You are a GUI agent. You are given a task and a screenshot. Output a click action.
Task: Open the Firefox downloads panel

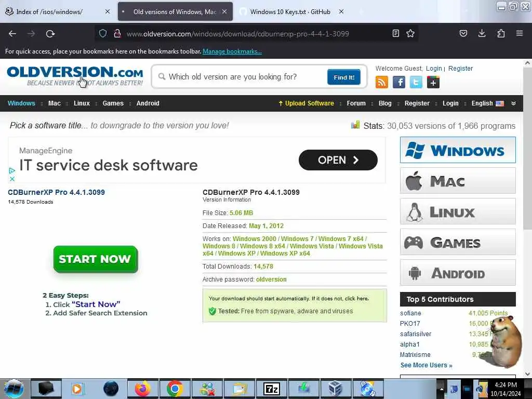482,33
